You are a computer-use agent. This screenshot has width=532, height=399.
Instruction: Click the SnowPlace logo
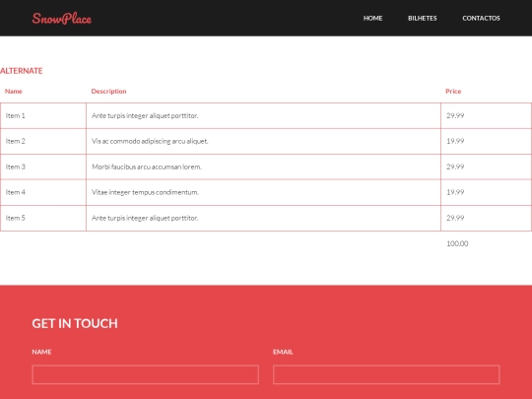[62, 19]
